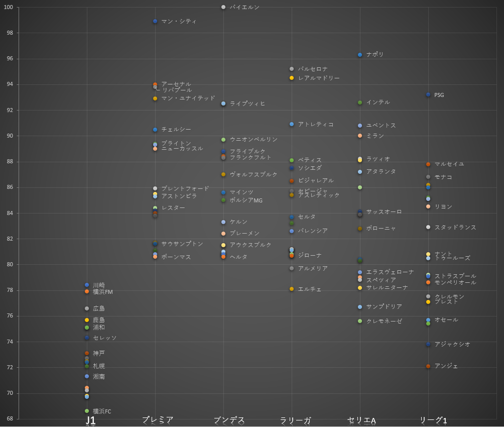Click the 湘南 data label
This screenshot has height=427, width=504.
coord(99,376)
